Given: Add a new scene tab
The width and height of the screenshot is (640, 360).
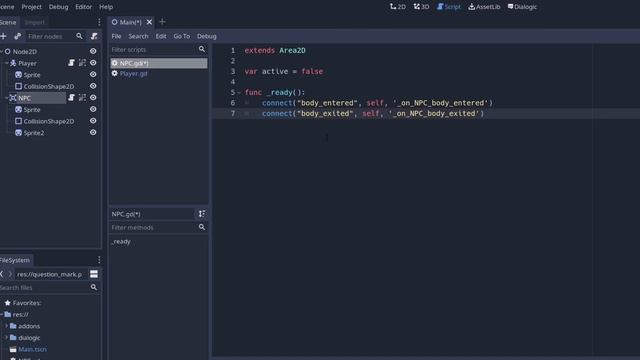Looking at the screenshot, I should point(162,22).
